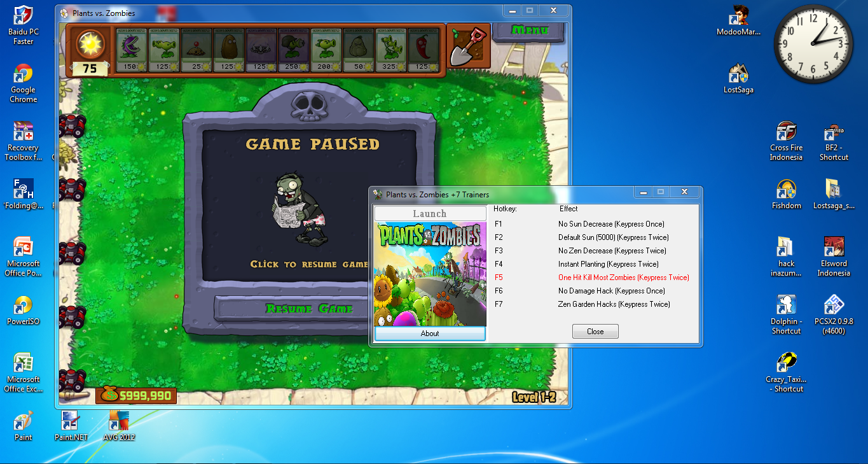This screenshot has height=464, width=868.
Task: Click the F1 hotkey label
Action: (499, 224)
